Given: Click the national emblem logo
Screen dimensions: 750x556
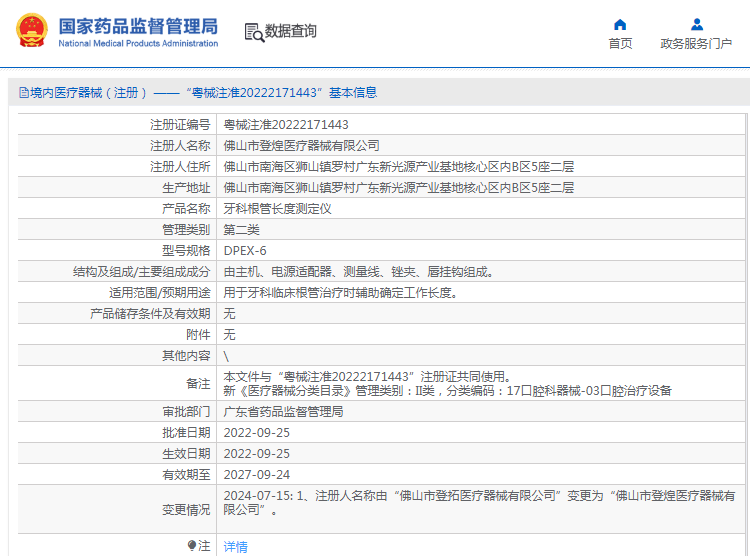Looking at the screenshot, I should pos(32,30).
